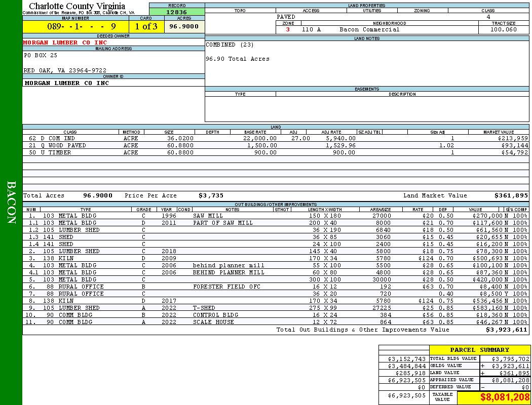
Task: Click FORESTER FIELD OFC note
Action: [226, 287]
